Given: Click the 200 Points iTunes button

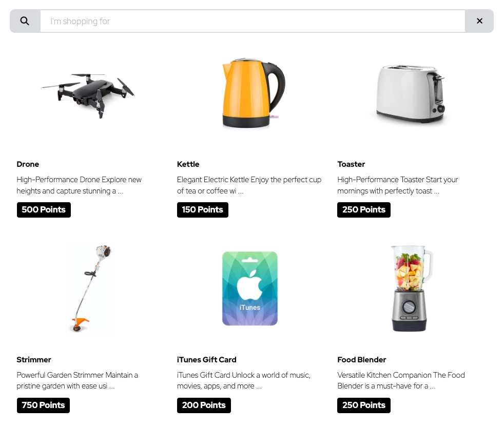Looking at the screenshot, I should [x=204, y=405].
